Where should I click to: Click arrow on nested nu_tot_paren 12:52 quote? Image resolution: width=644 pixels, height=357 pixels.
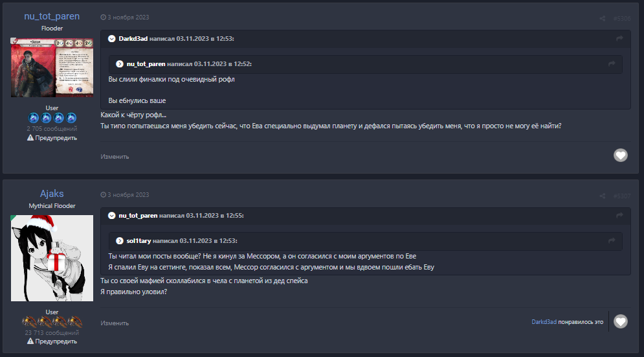[x=611, y=63]
